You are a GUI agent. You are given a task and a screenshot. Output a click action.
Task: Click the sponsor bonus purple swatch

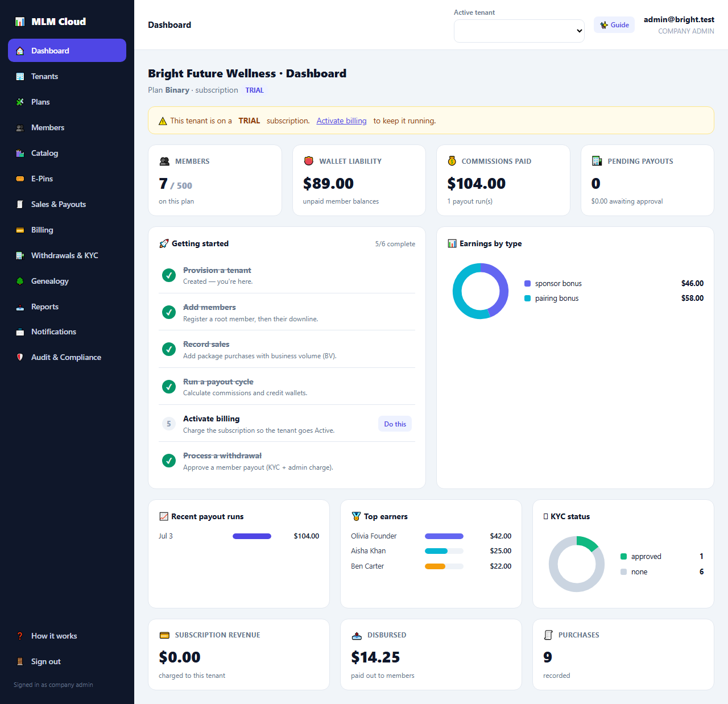[x=527, y=283]
